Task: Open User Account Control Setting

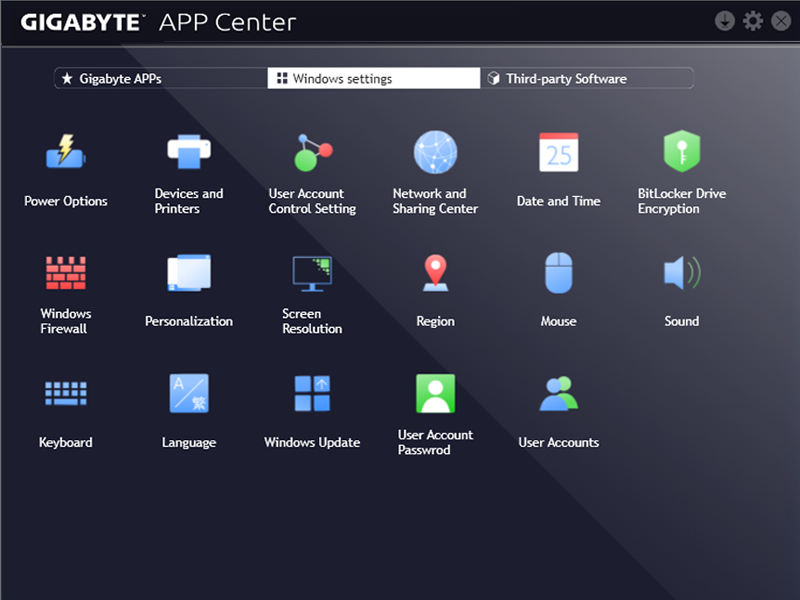Action: click(x=312, y=153)
